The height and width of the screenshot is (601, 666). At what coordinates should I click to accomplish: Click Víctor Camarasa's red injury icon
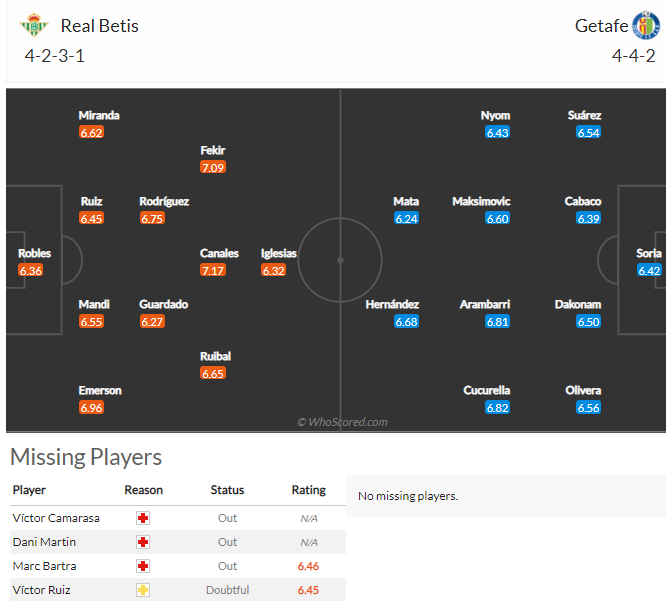coord(143,518)
